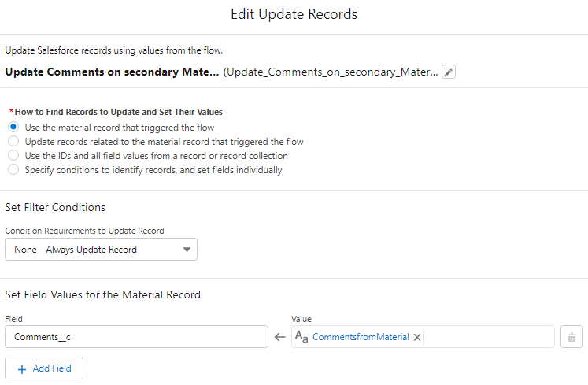Viewport: 588px width, 385px height.
Task: Click the CommentsfromMaterial resource pill text
Action: tap(361, 337)
